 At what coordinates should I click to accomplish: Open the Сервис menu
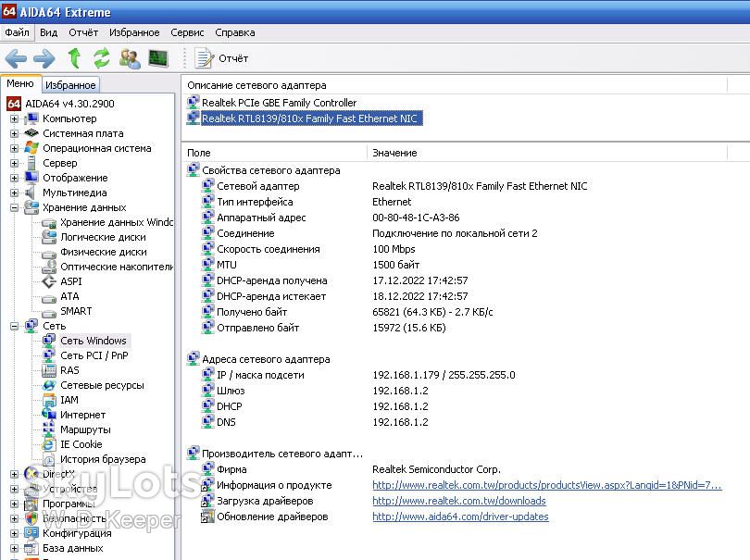click(187, 32)
